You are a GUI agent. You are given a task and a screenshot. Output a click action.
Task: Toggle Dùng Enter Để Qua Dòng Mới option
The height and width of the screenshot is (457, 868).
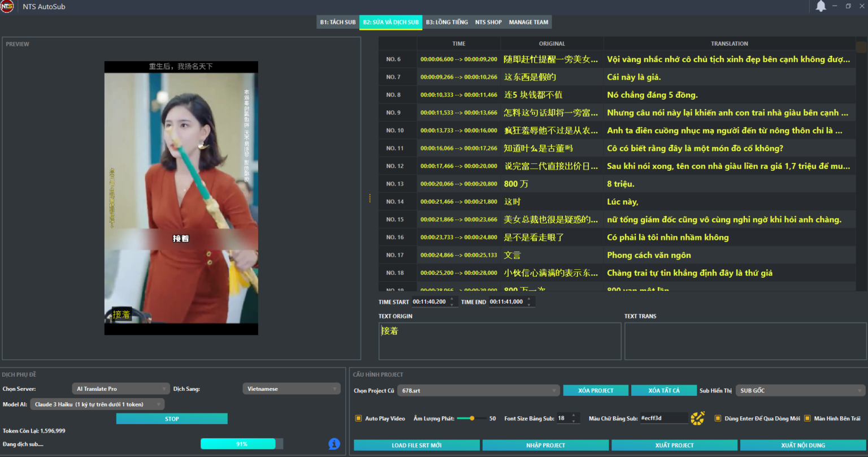717,417
